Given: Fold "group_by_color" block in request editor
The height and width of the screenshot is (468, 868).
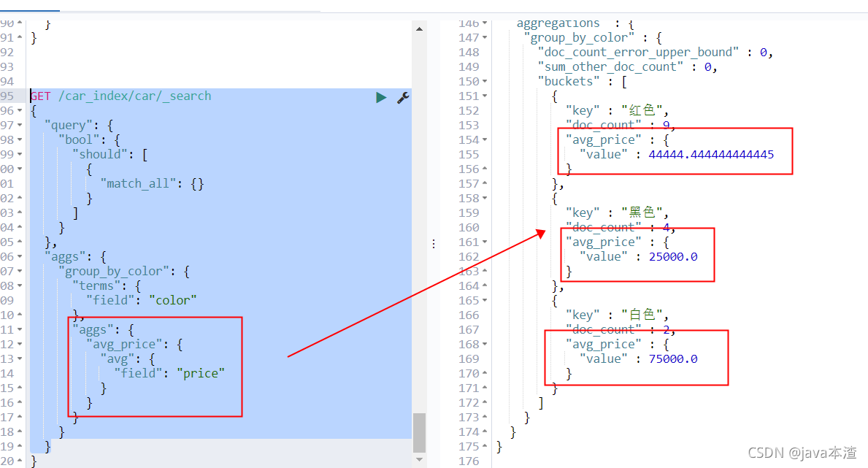Looking at the screenshot, I should click(x=20, y=271).
